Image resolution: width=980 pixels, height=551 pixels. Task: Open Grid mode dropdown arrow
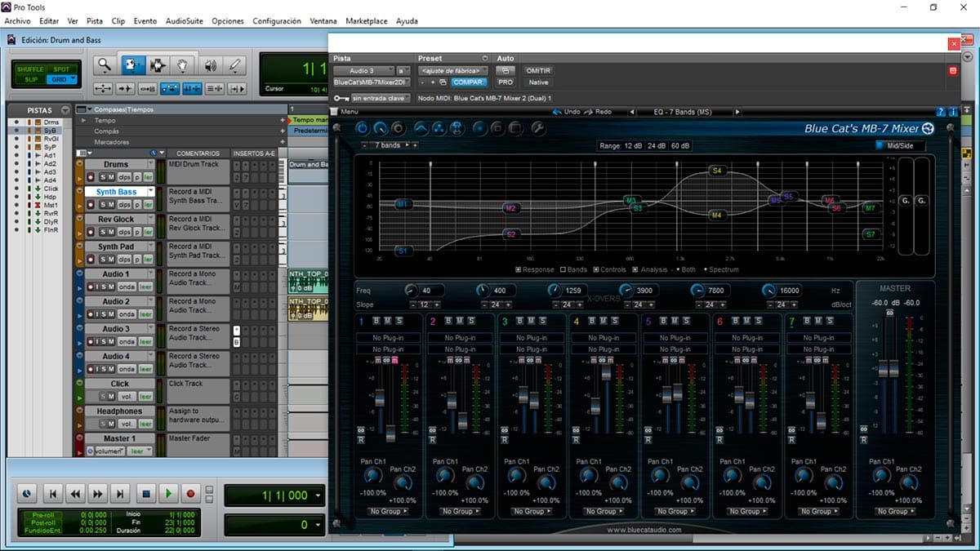tap(73, 80)
